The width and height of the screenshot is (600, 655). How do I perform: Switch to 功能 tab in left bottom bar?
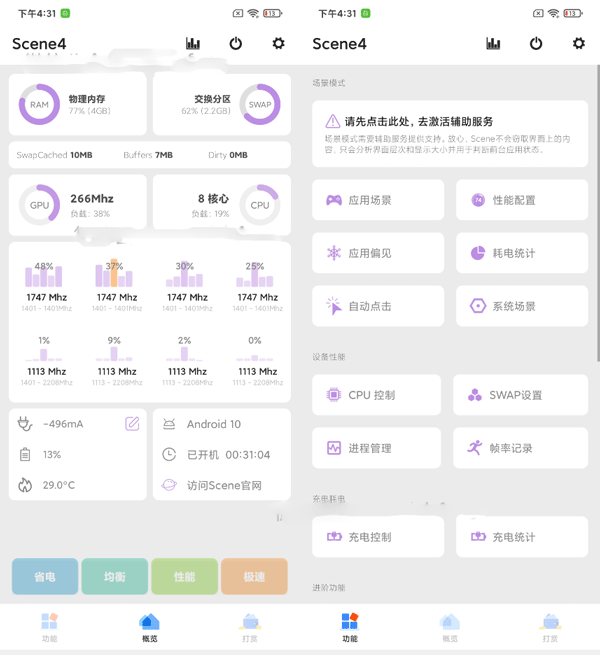pyautogui.click(x=49, y=627)
